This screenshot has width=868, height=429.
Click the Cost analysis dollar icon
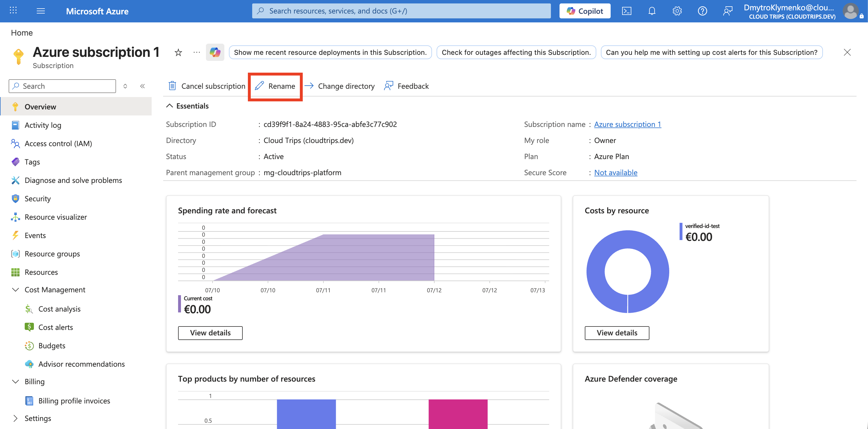coord(29,309)
